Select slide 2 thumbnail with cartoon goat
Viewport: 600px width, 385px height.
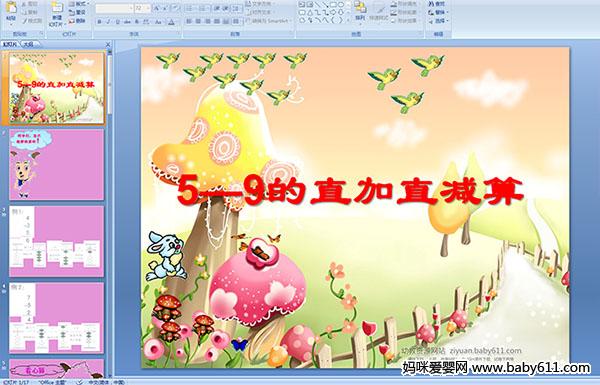point(56,165)
